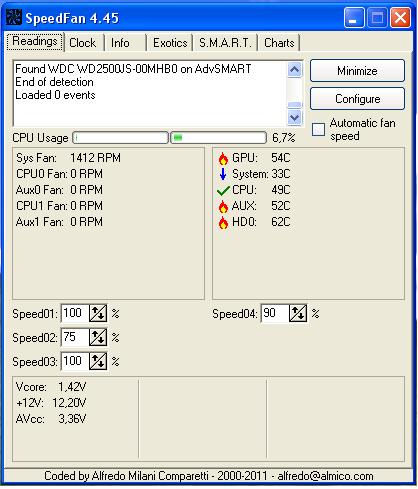Click the AVcc 3,36V reading
Image resolution: width=418 pixels, height=489 pixels.
coord(51,419)
